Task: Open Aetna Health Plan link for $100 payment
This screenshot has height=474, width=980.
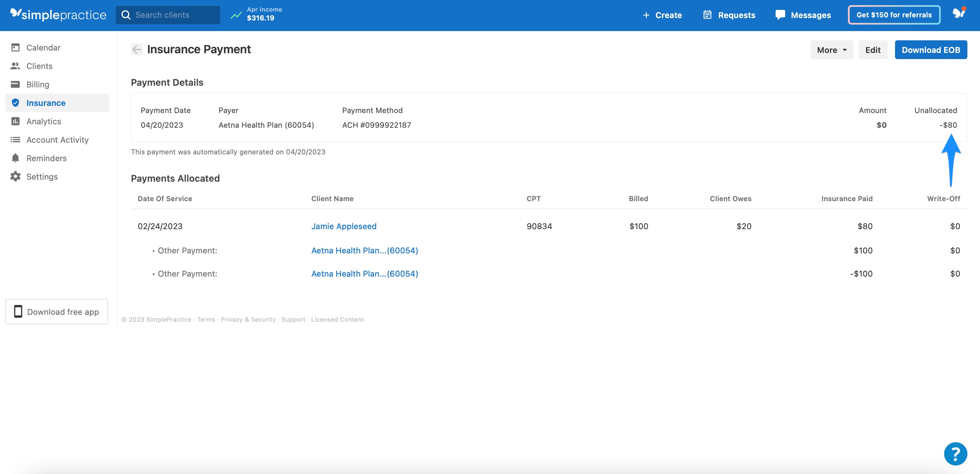Action: (x=364, y=251)
